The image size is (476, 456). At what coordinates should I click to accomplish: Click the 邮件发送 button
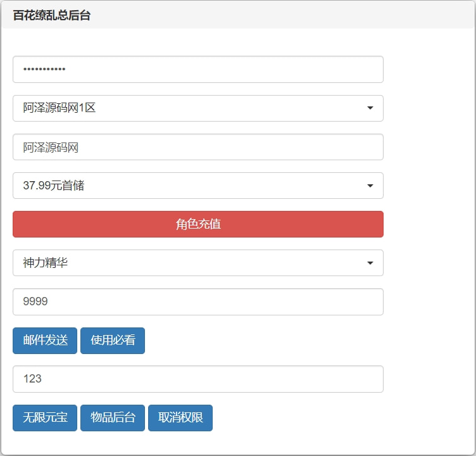[x=45, y=340]
